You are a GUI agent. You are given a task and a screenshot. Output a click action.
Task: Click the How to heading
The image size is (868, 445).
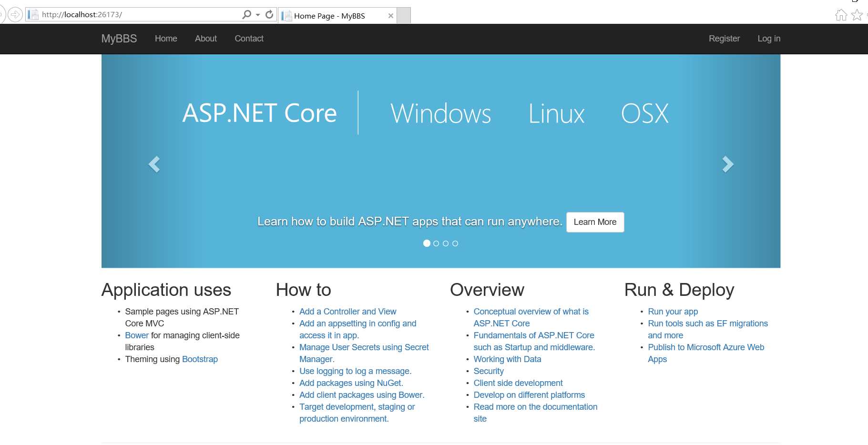pos(303,290)
